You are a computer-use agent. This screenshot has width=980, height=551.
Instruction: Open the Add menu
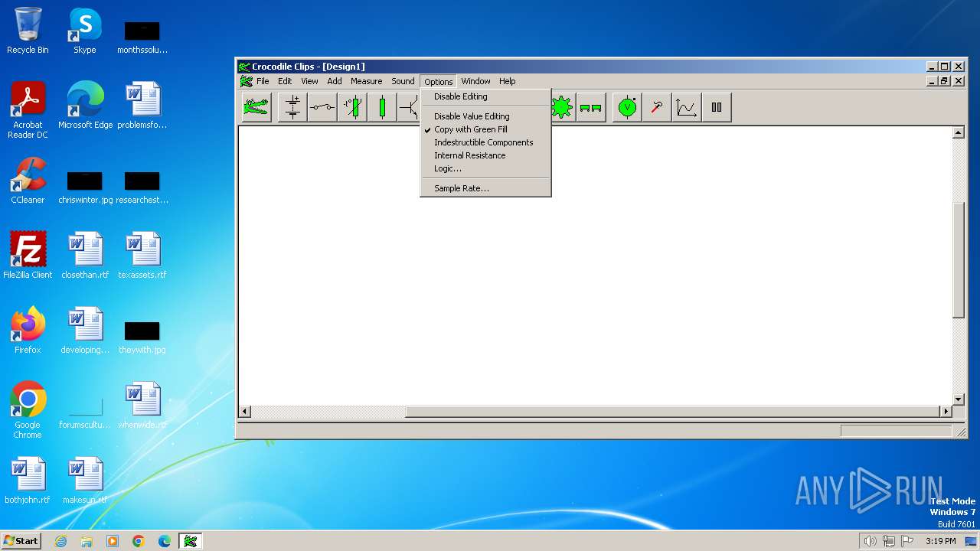[335, 81]
